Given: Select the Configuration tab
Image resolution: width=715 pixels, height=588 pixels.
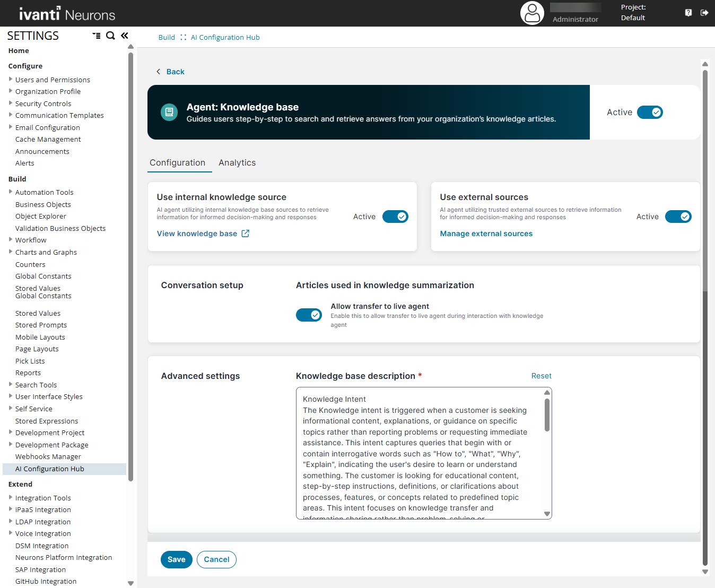Looking at the screenshot, I should tap(177, 163).
